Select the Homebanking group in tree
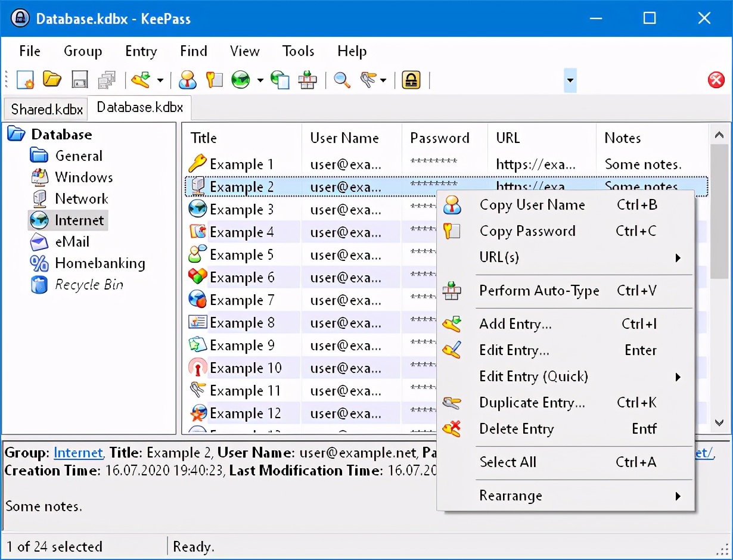Viewport: 733px width, 560px height. (x=100, y=263)
